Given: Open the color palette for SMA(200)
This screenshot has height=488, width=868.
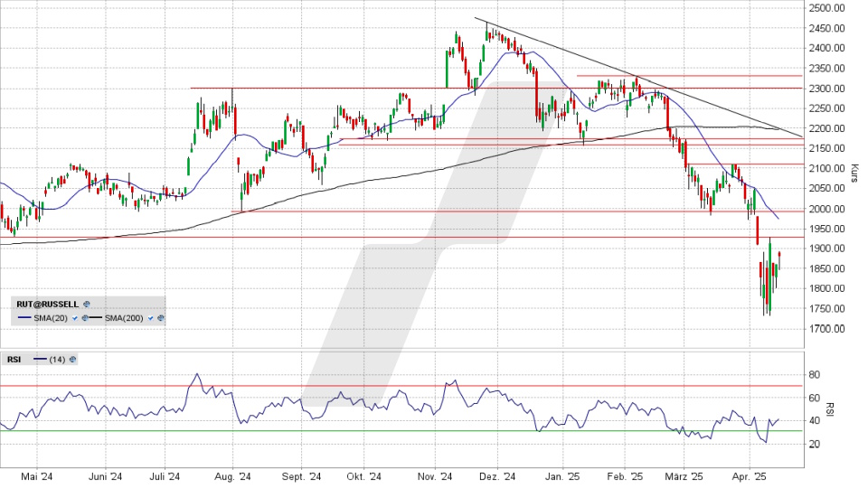Looking at the screenshot, I should pyautogui.click(x=161, y=318).
